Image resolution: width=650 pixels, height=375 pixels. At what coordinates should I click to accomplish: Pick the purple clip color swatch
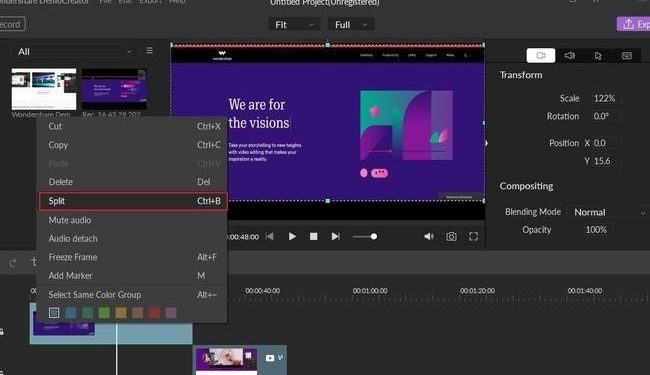pos(171,313)
